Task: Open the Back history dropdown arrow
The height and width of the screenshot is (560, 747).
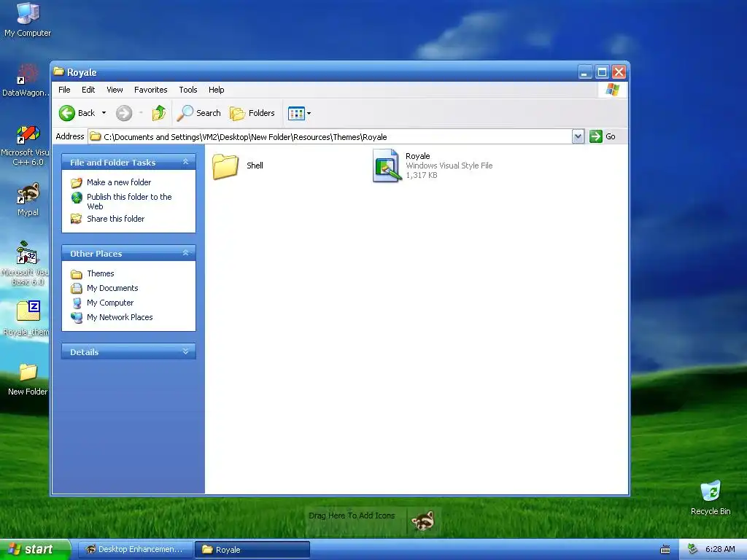Action: click(x=104, y=113)
